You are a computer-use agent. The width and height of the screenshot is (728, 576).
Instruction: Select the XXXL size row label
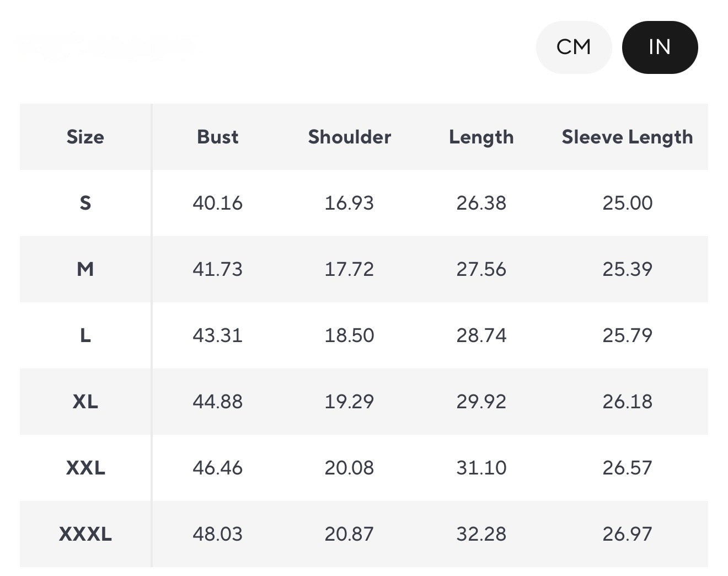(x=85, y=534)
